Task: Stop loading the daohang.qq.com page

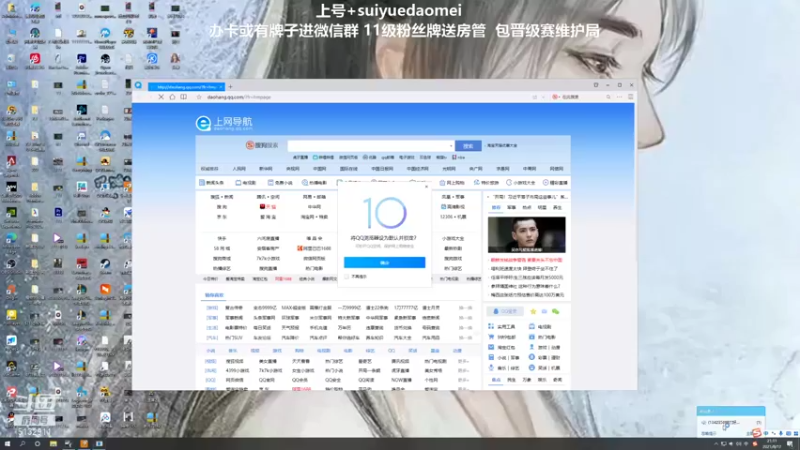Action: tap(161, 97)
